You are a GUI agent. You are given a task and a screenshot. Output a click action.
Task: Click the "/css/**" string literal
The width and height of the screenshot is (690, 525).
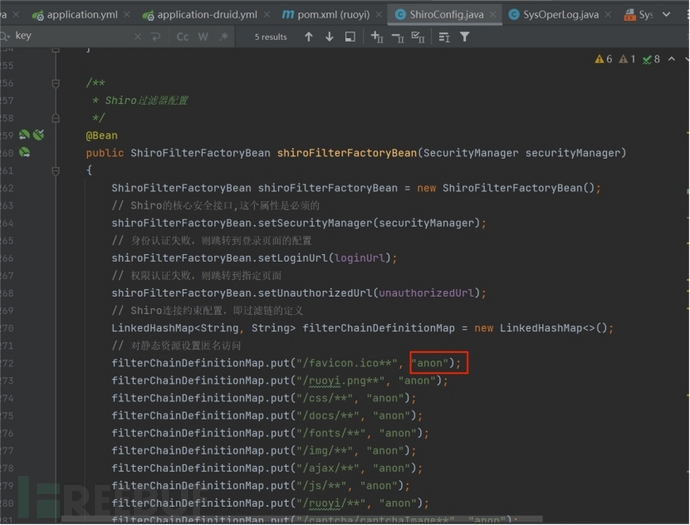325,398
